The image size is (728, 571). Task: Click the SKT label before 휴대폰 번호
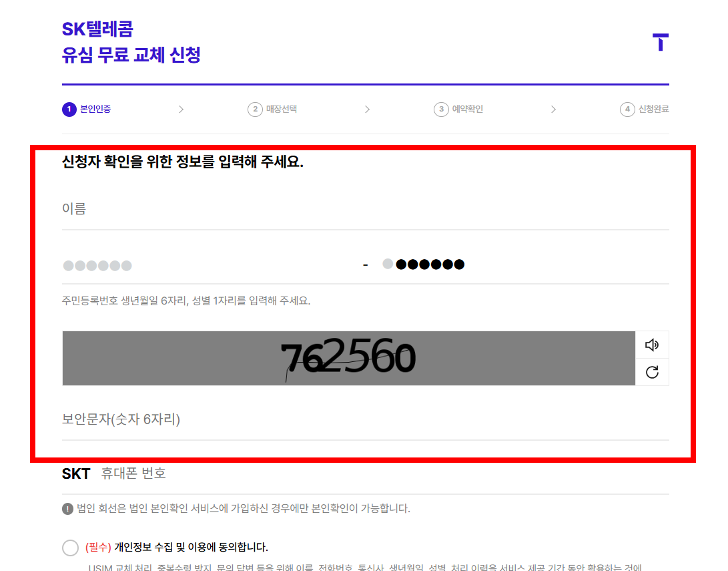click(76, 474)
